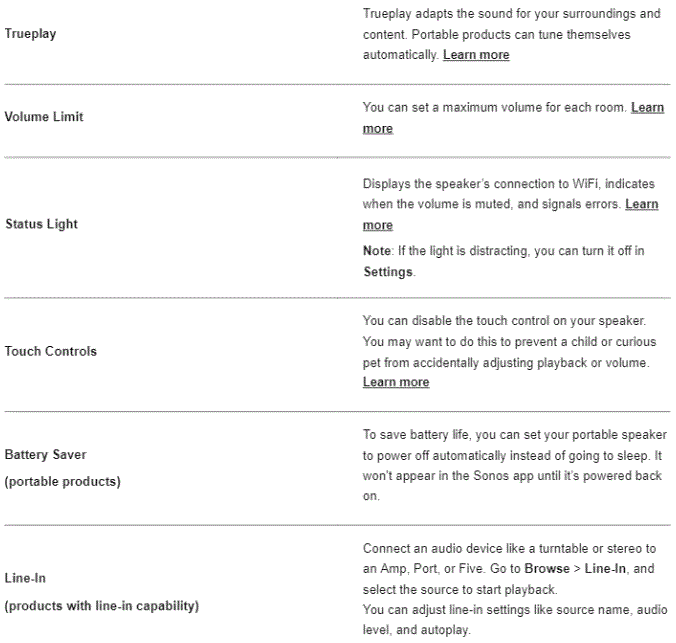The image size is (676, 643).
Task: Click the Battery Saver row heading
Action: point(46,454)
